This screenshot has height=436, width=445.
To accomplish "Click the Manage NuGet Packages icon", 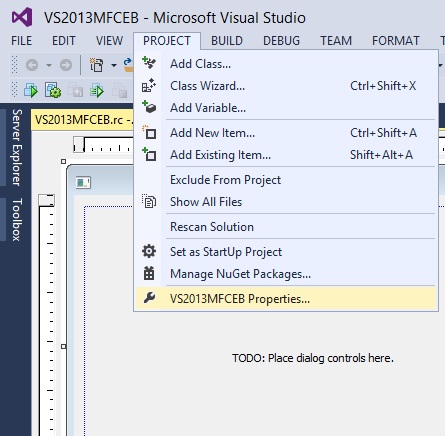I will pyautogui.click(x=149, y=273).
